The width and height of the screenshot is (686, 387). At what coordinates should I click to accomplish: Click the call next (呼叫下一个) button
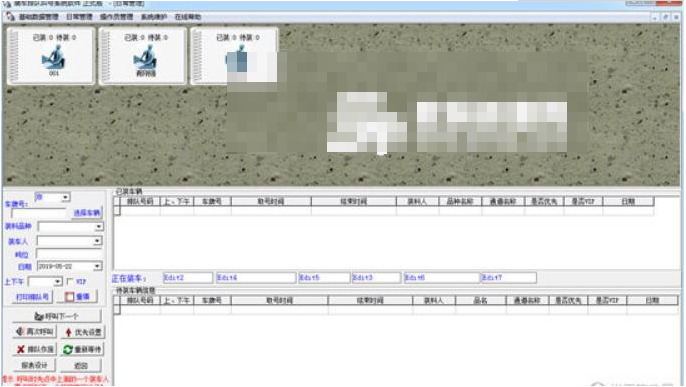click(x=56, y=316)
